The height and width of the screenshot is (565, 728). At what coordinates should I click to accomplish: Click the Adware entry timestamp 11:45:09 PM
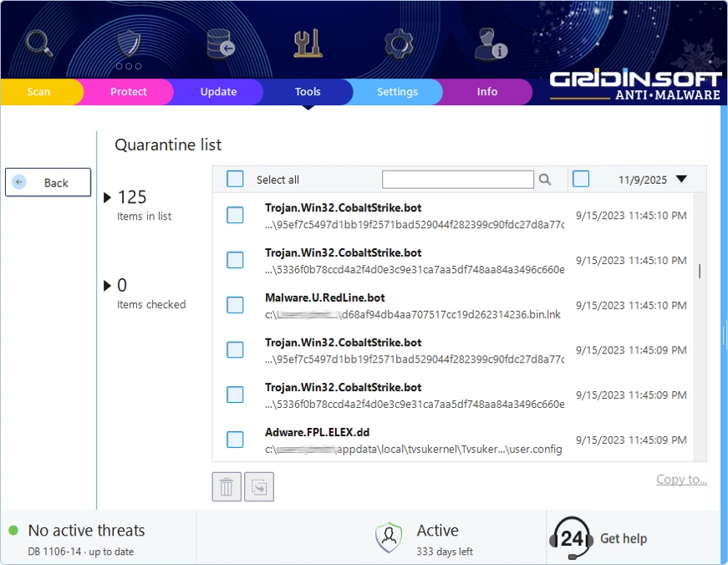pyautogui.click(x=631, y=440)
